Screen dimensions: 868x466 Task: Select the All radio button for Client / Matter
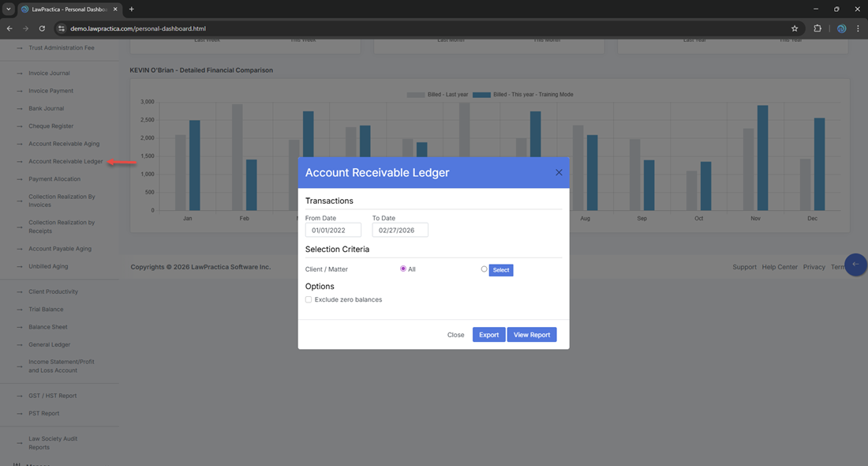403,269
